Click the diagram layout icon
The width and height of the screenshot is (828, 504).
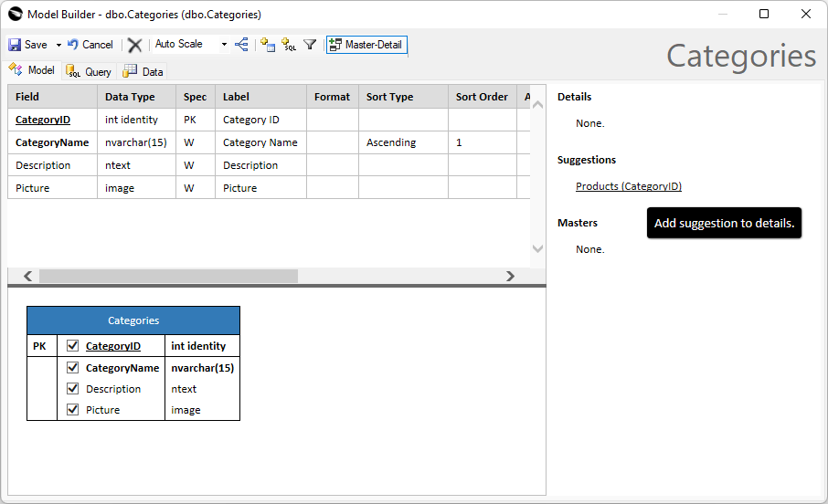click(x=242, y=45)
